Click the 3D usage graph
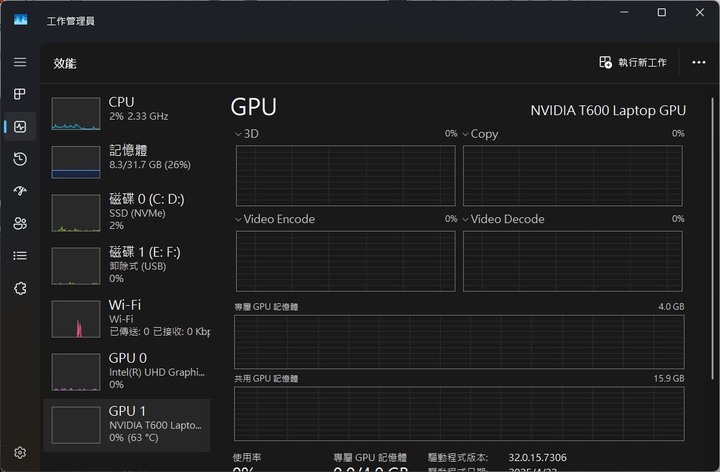This screenshot has height=472, width=720. (346, 176)
